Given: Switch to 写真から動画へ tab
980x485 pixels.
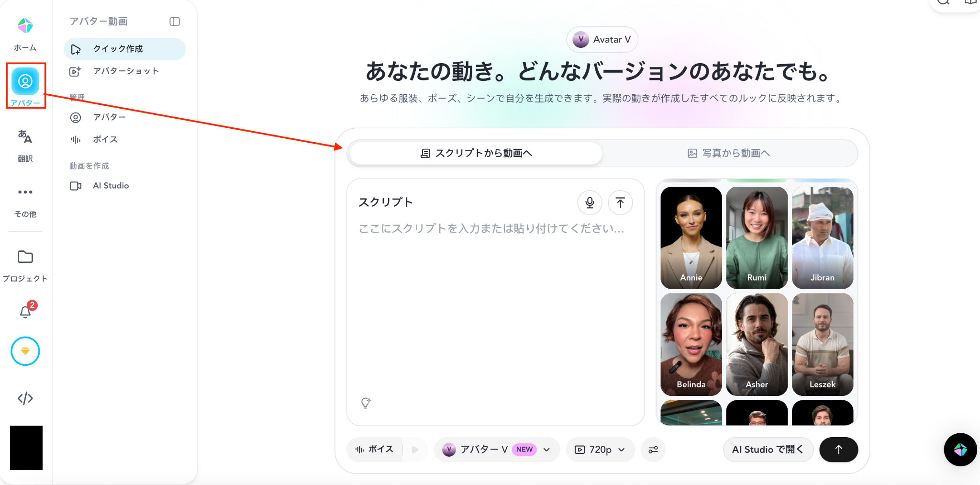Looking at the screenshot, I should pos(729,153).
